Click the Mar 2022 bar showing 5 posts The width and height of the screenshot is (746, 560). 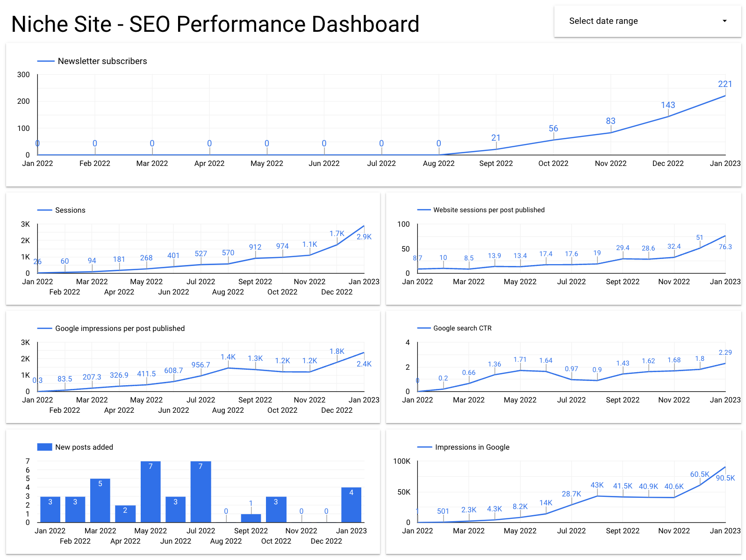100,501
